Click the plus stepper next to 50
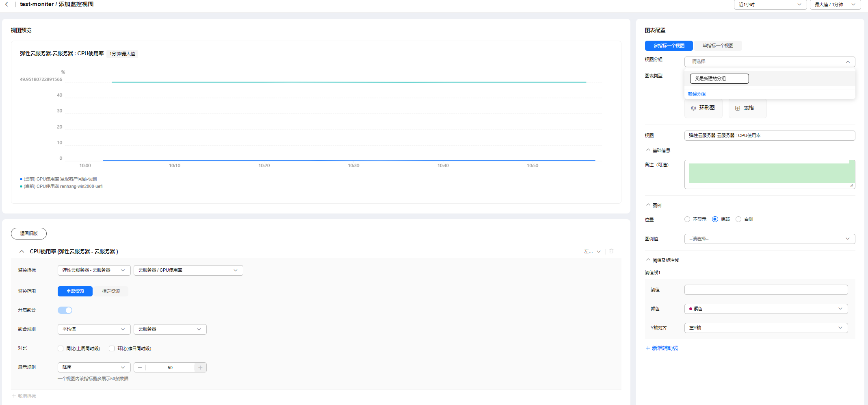The width and height of the screenshot is (868, 405). (200, 368)
